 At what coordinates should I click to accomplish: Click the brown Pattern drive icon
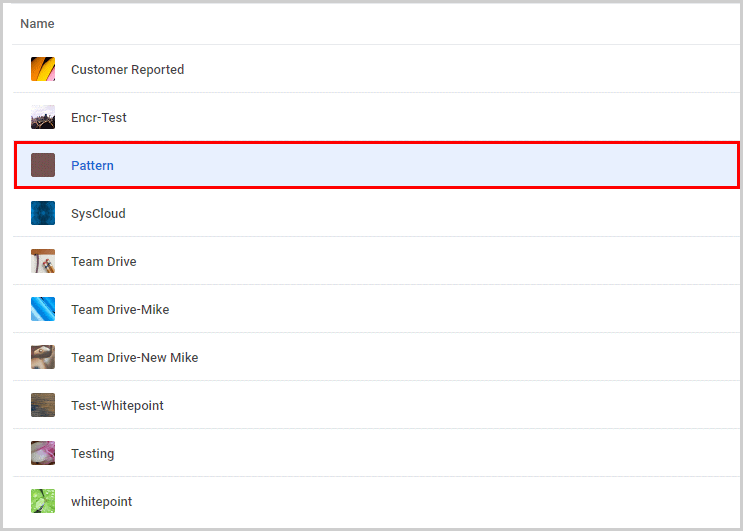(43, 165)
